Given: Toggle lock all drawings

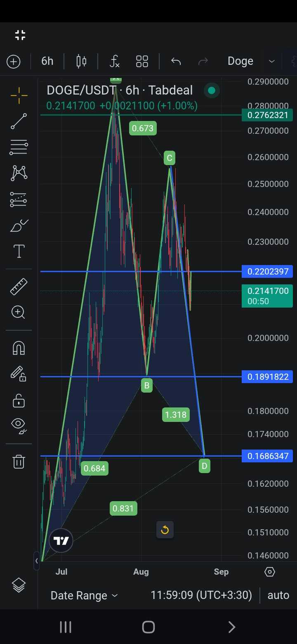Looking at the screenshot, I should tap(19, 400).
